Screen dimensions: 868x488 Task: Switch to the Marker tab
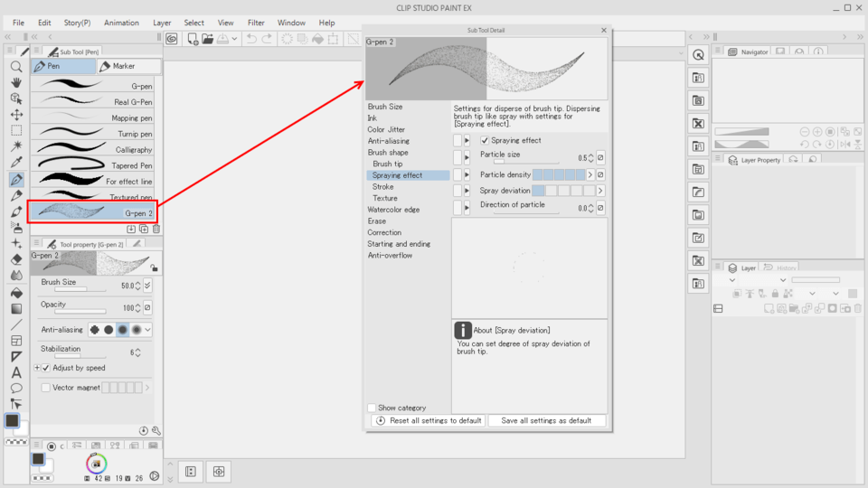pyautogui.click(x=128, y=66)
